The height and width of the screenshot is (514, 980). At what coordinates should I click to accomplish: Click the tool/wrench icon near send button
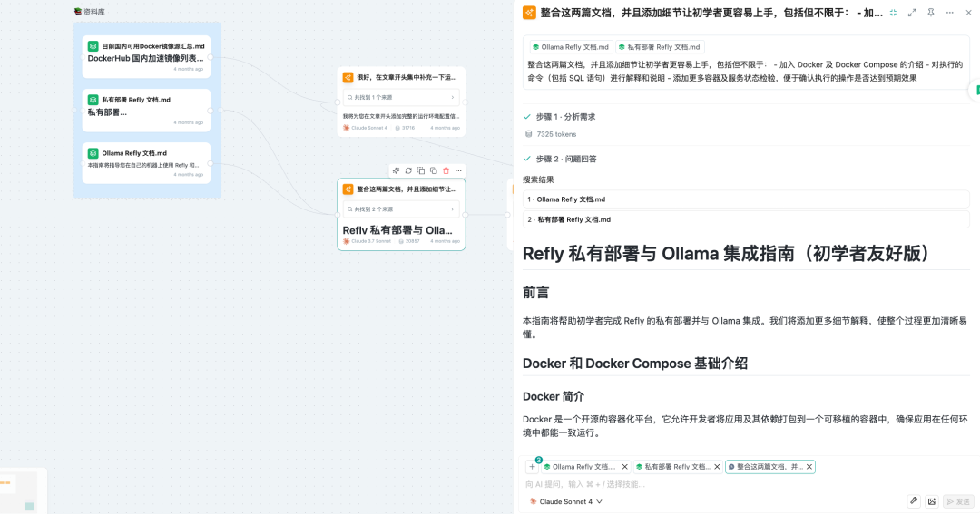tap(914, 501)
